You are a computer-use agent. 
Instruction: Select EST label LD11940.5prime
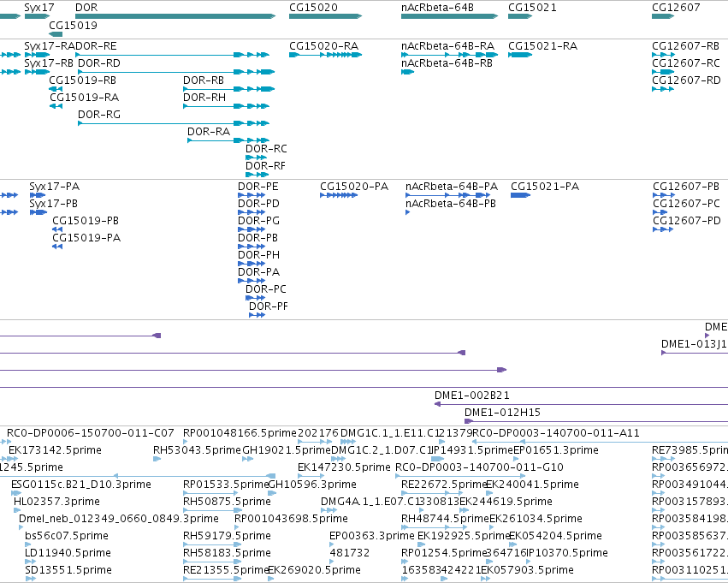[x=68, y=553]
